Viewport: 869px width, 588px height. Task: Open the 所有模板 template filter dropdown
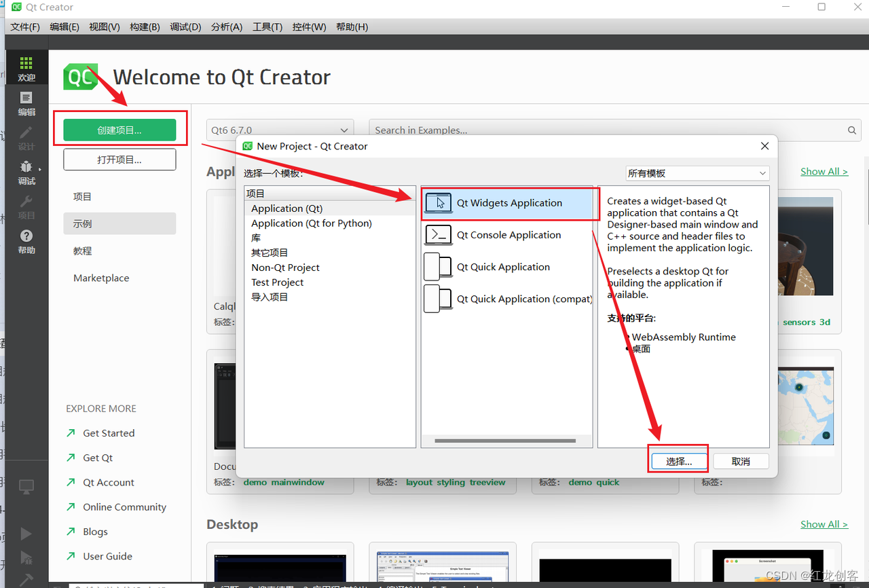coord(697,173)
